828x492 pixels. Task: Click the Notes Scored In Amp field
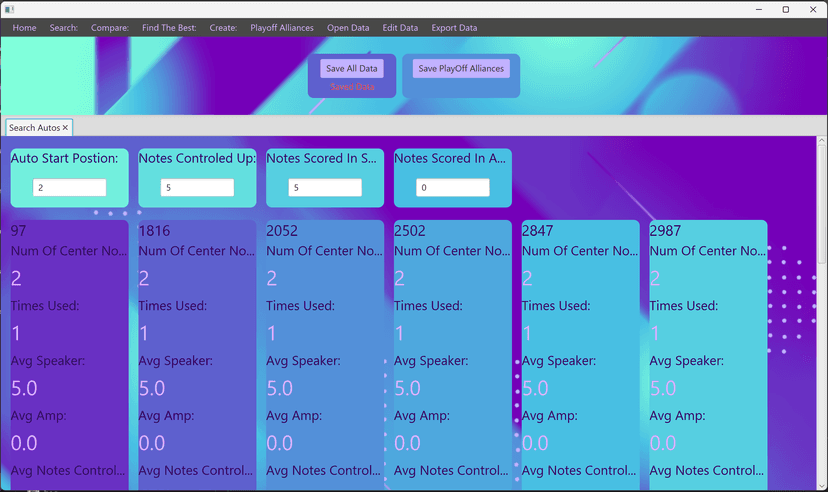[453, 188]
